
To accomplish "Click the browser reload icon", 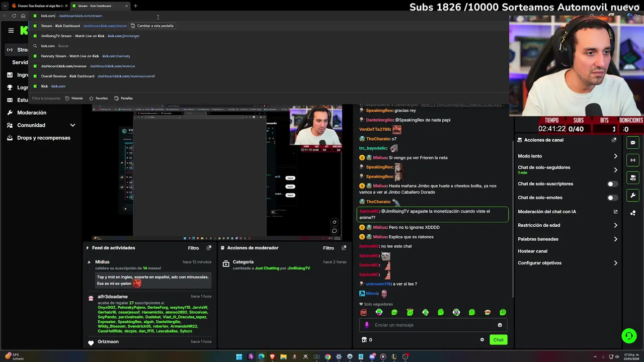I will pos(14,16).
